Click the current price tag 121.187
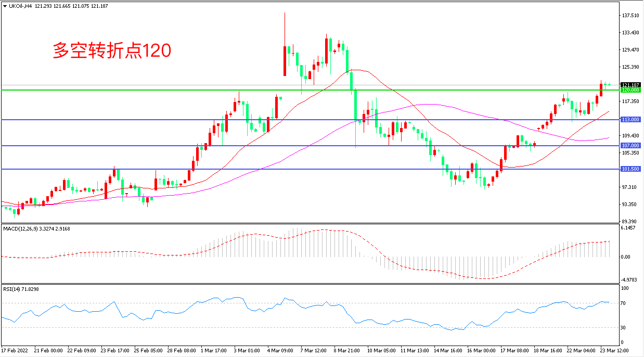 (x=630, y=85)
